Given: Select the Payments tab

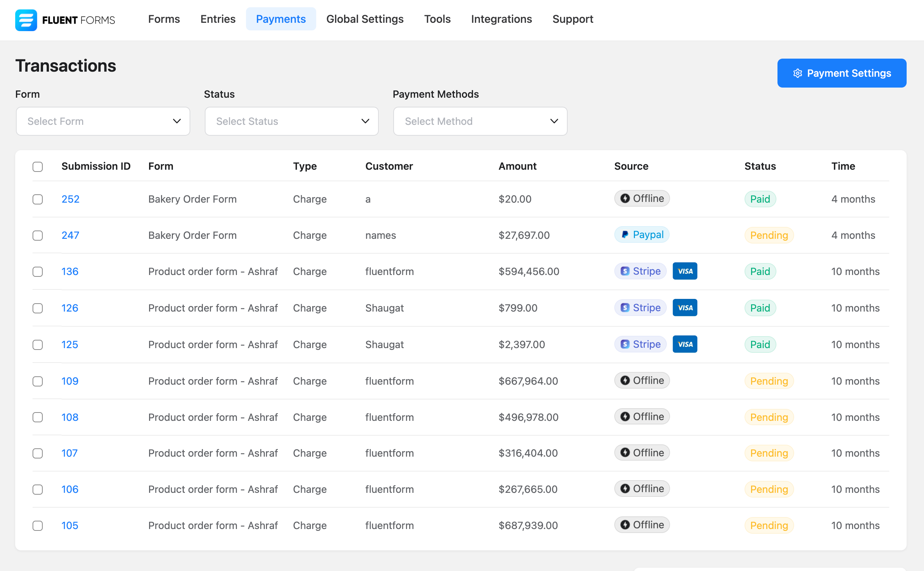Looking at the screenshot, I should 280,19.
